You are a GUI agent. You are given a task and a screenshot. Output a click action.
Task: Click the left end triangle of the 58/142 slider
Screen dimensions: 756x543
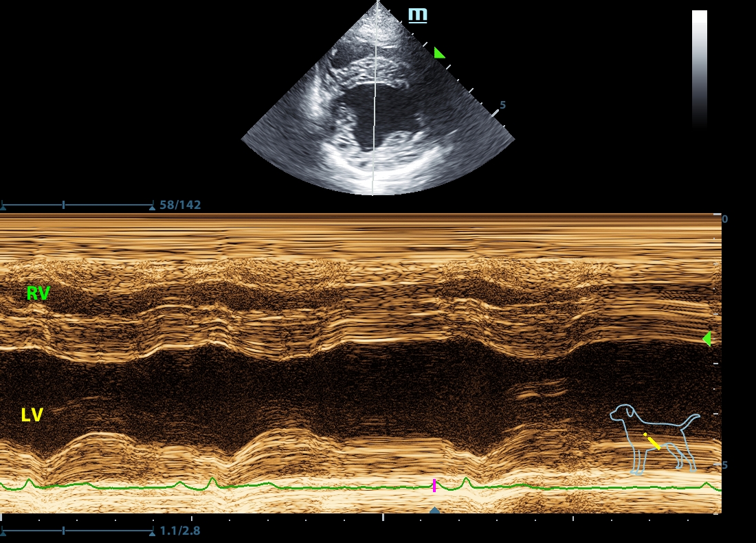[x=3, y=206]
